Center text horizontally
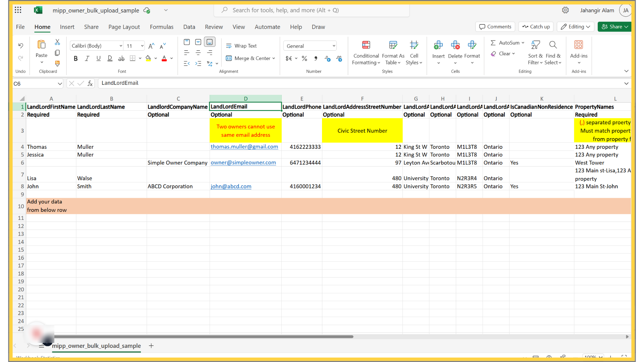644x362 pixels. pos(198,53)
